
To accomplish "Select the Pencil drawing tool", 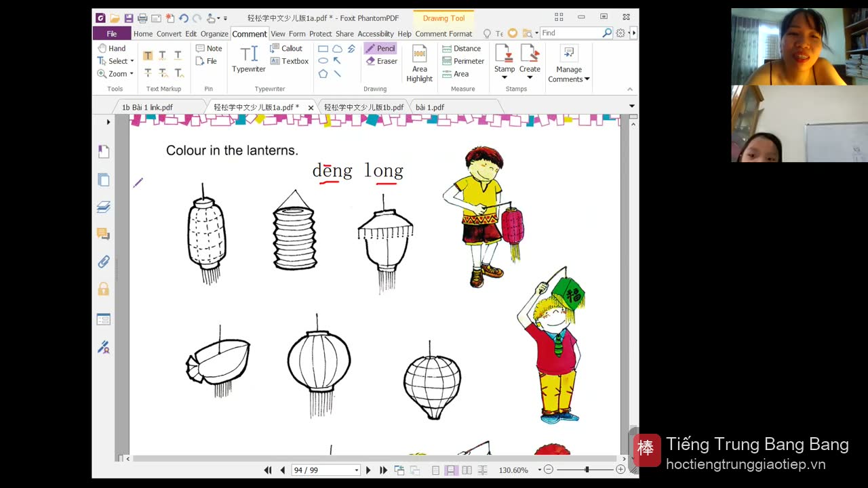I will pyautogui.click(x=380, y=48).
